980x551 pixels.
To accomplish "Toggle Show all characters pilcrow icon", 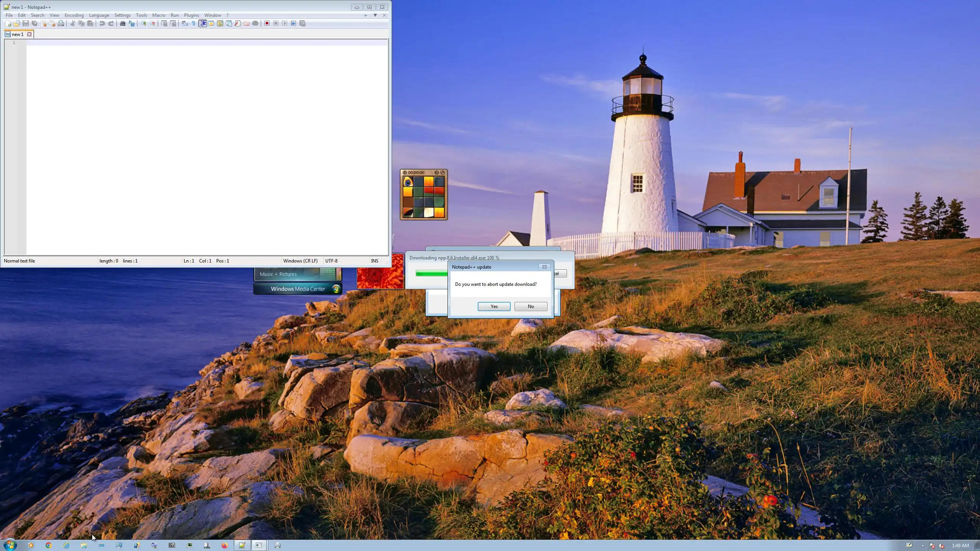I will pos(194,23).
